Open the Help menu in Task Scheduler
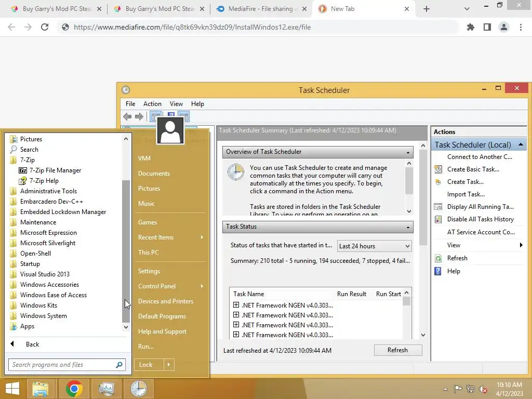532x399 pixels. tap(197, 104)
